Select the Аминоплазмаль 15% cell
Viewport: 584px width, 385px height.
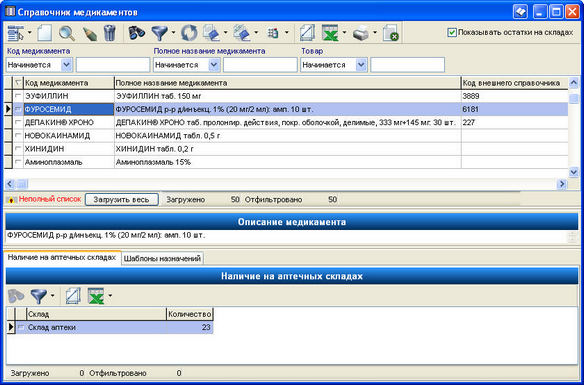click(288, 162)
